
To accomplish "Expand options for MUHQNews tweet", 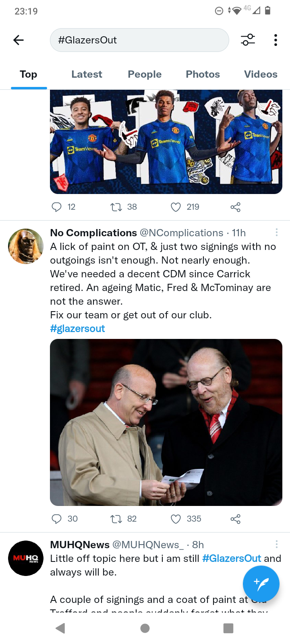I will [x=276, y=544].
